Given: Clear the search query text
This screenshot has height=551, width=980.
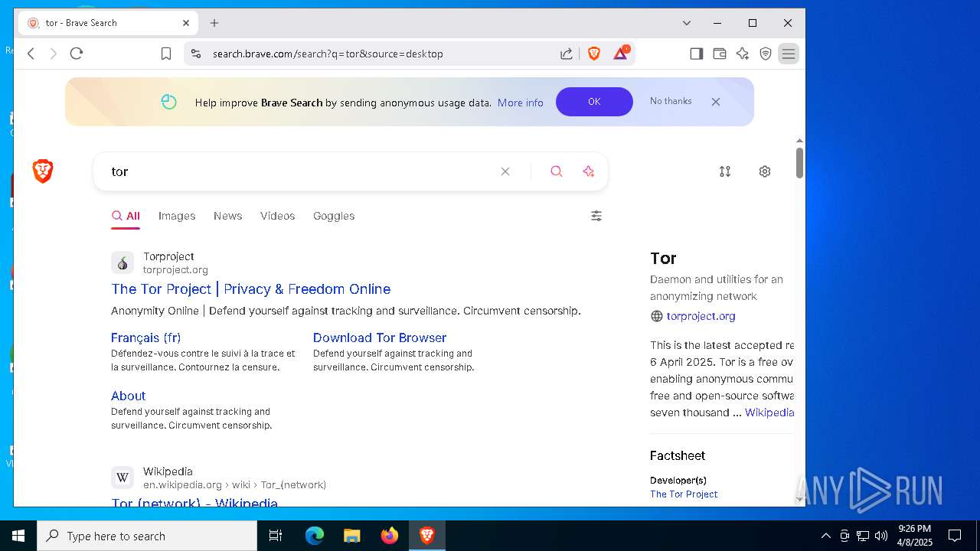Looking at the screenshot, I should (x=505, y=171).
